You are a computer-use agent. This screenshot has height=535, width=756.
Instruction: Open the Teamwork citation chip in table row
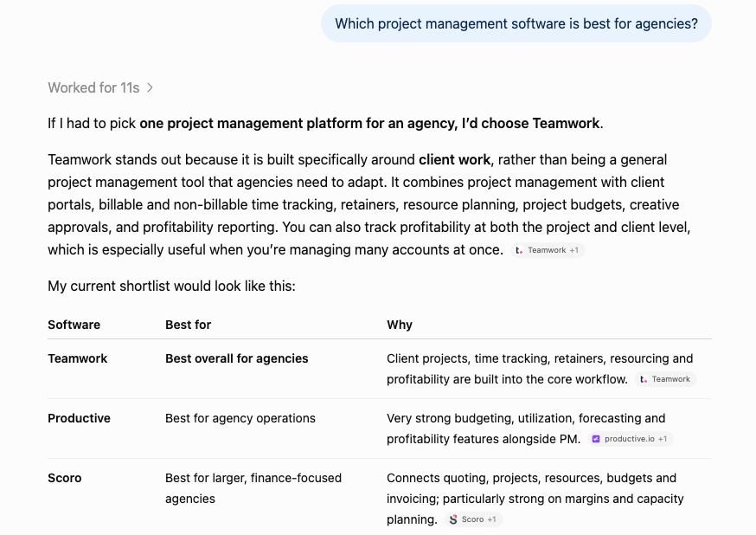click(666, 379)
